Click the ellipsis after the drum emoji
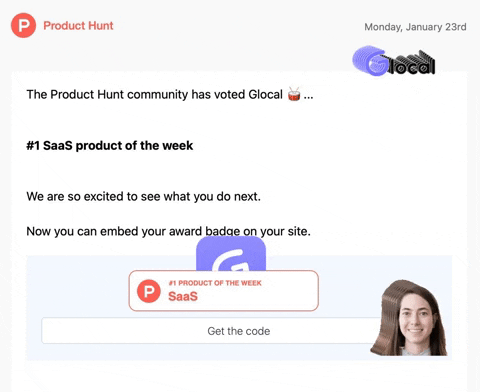Screen dimensions: 480x392 coord(309,97)
